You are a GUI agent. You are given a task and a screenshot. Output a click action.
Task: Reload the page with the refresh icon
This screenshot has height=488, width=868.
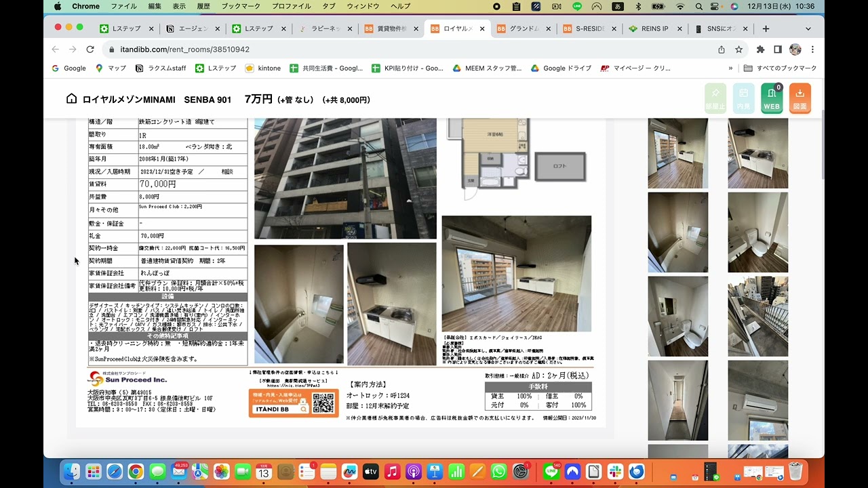pos(90,49)
